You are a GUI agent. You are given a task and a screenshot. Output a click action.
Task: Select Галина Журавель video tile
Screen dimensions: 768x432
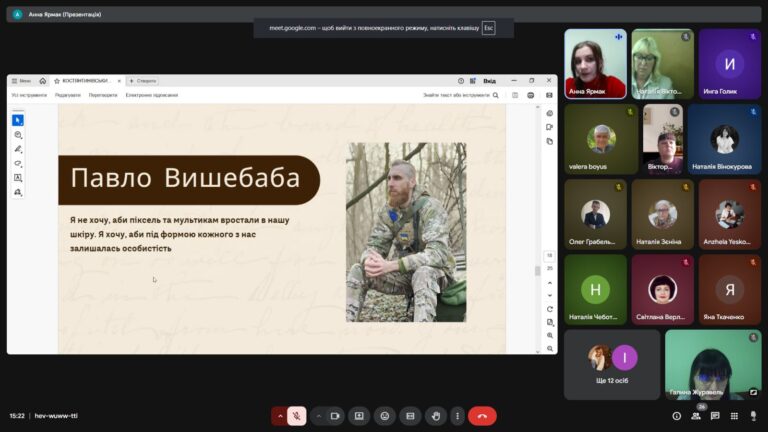713,364
